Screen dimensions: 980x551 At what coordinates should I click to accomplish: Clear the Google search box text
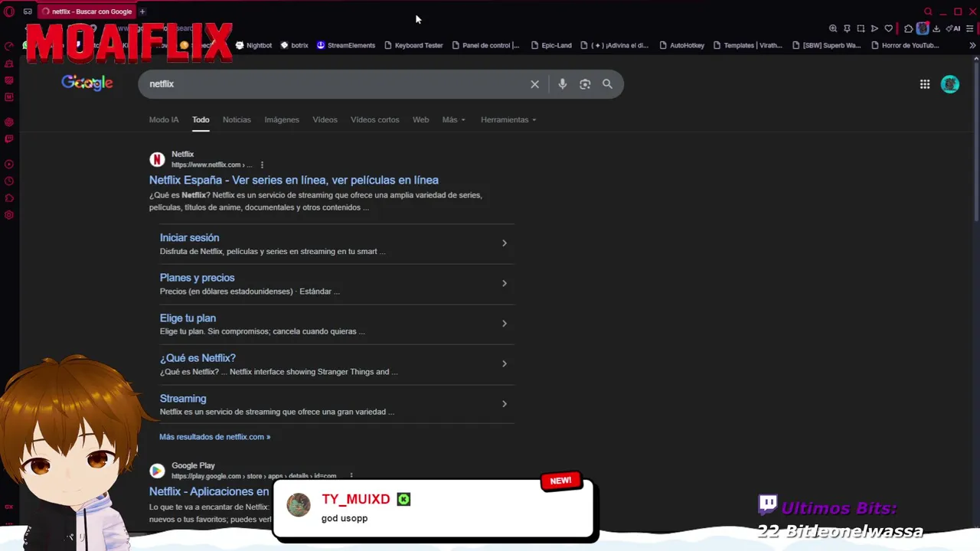[534, 84]
